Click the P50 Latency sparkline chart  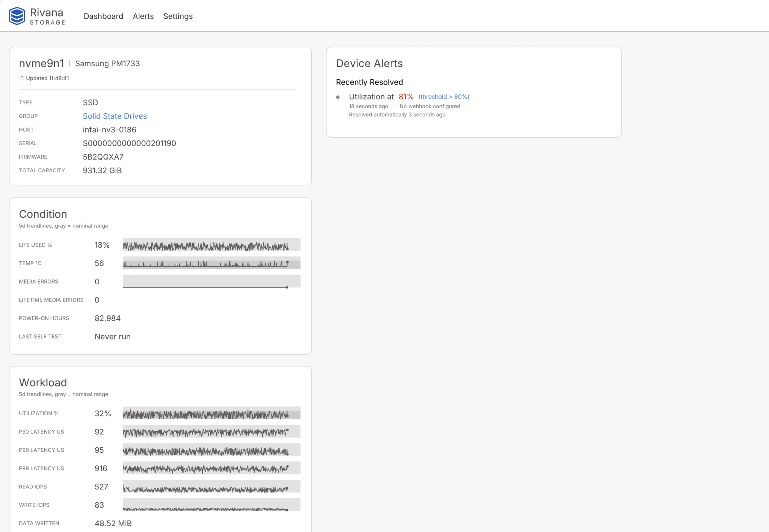click(212, 431)
